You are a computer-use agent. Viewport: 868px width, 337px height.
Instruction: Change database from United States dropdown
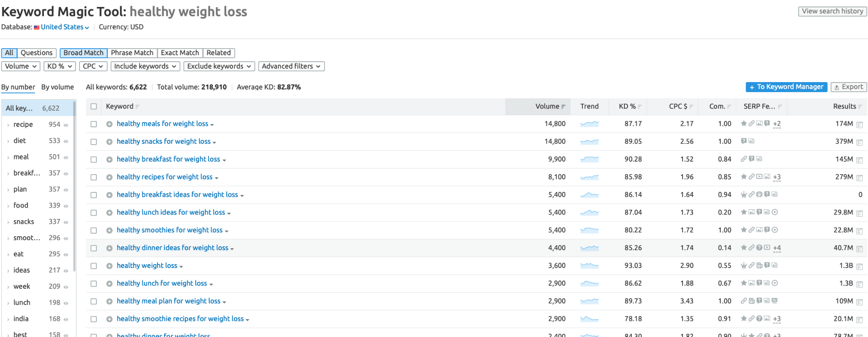[x=65, y=27]
